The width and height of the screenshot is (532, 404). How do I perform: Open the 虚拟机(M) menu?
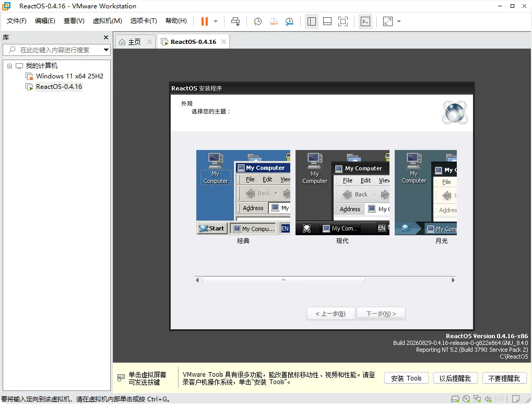pyautogui.click(x=107, y=21)
